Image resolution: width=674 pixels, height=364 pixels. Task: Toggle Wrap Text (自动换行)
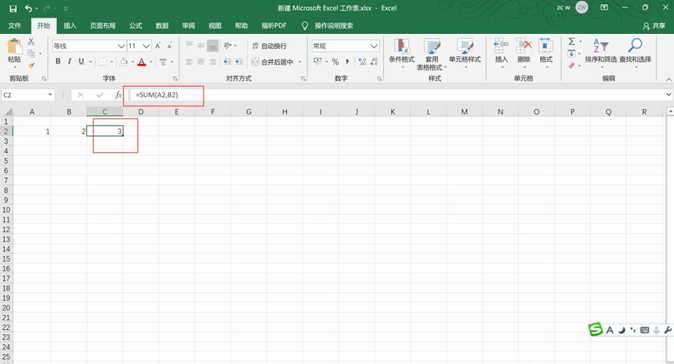[270, 46]
